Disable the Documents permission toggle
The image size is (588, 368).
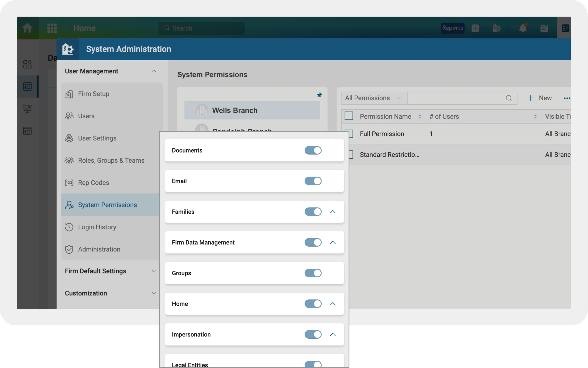click(313, 150)
